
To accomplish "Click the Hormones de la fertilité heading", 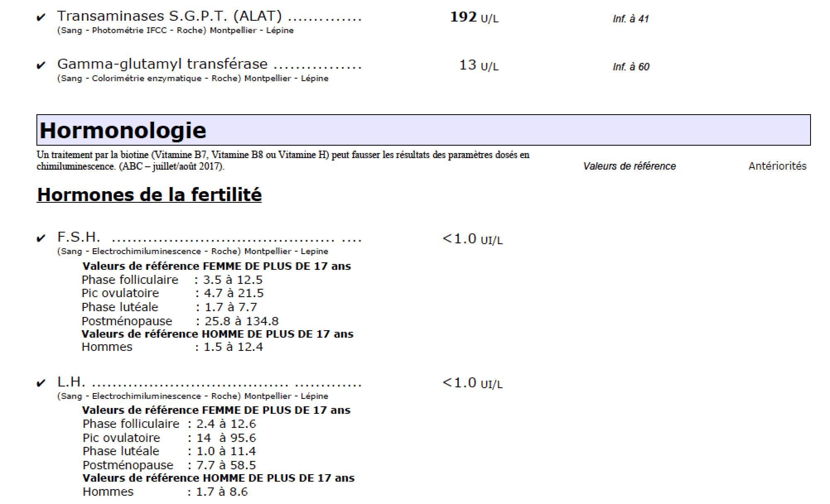I will click(x=149, y=194).
